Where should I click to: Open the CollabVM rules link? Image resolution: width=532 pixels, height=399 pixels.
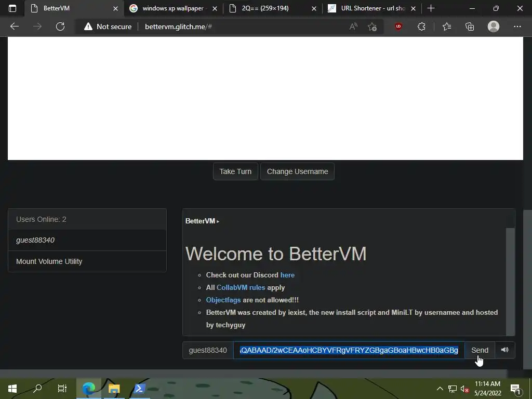(x=241, y=287)
